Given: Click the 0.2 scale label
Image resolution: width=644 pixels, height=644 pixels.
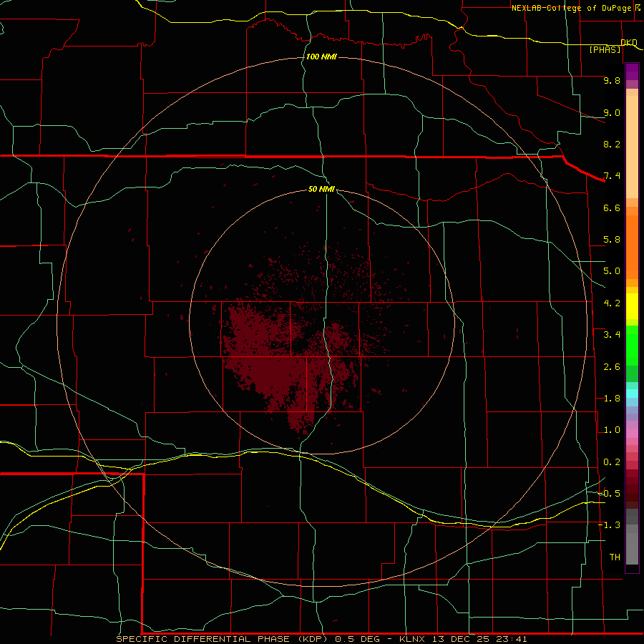Looking at the screenshot, I should [612, 462].
